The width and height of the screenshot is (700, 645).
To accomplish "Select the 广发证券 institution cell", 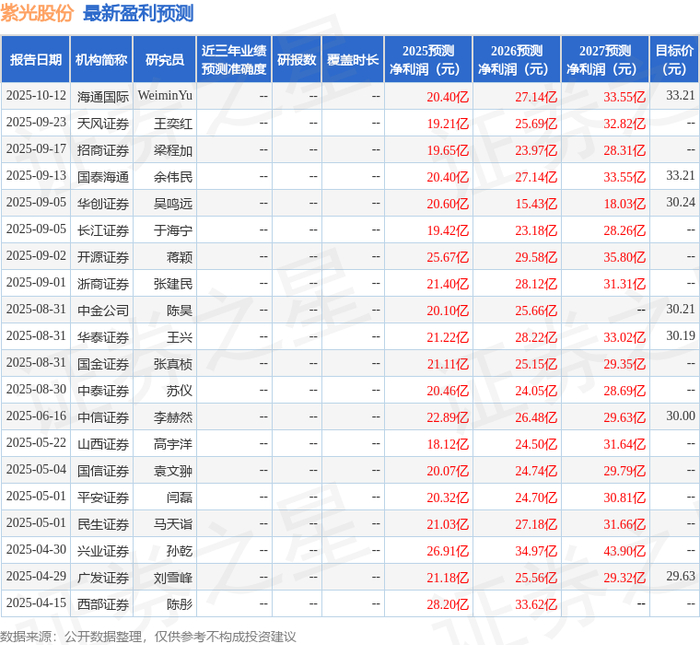I will pos(103,578).
